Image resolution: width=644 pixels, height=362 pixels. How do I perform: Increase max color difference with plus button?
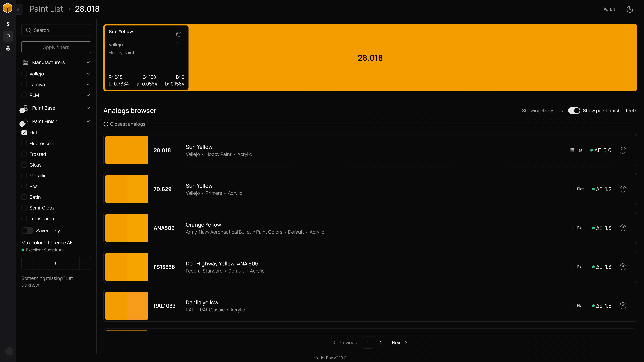point(85,263)
